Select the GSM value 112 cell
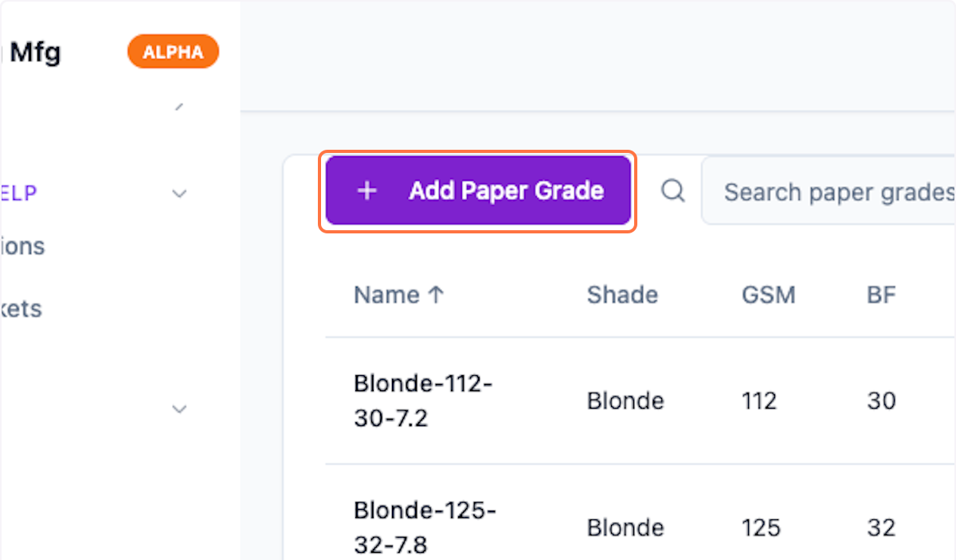This screenshot has width=956, height=560. [x=758, y=400]
